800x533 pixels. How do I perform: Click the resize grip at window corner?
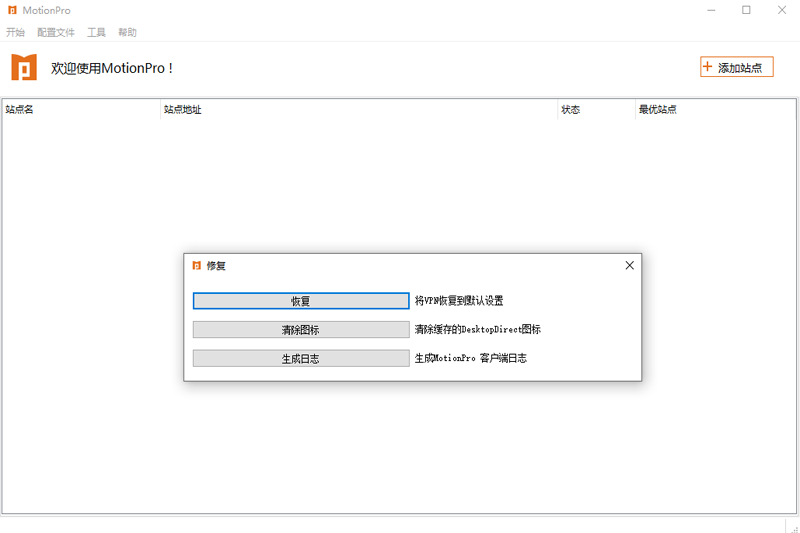coord(791,526)
